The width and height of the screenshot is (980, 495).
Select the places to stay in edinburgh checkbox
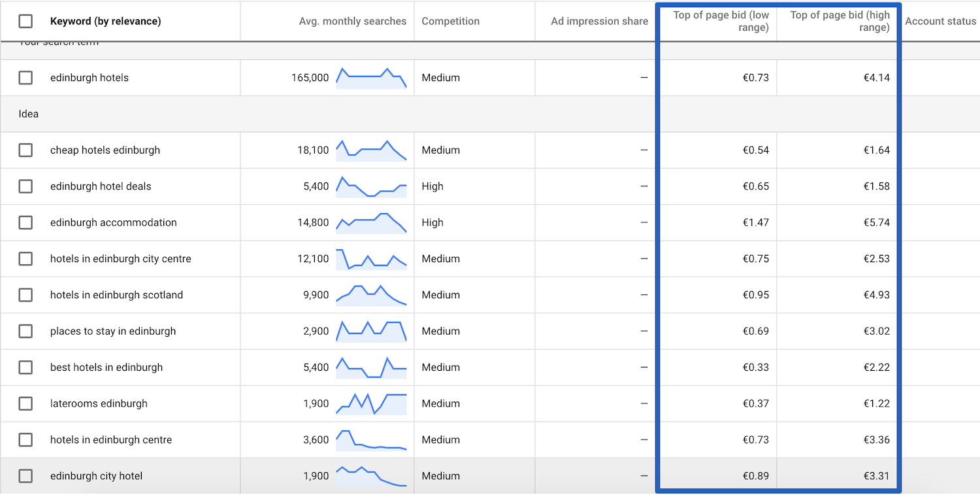click(x=25, y=332)
